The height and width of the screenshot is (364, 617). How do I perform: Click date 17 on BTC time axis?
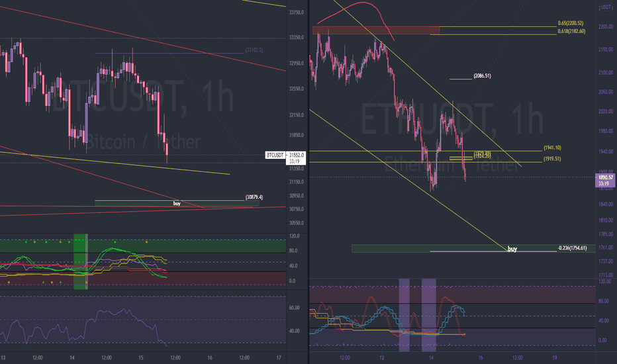(x=279, y=357)
